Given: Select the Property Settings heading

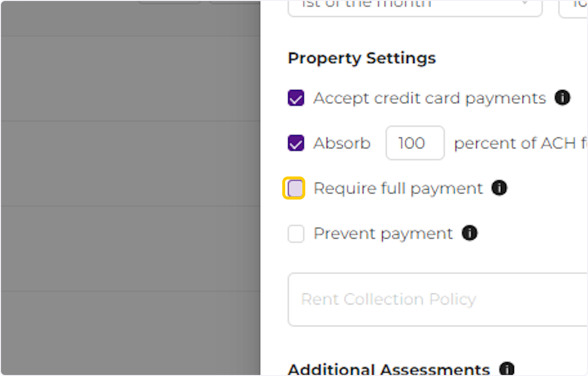Looking at the screenshot, I should point(362,58).
